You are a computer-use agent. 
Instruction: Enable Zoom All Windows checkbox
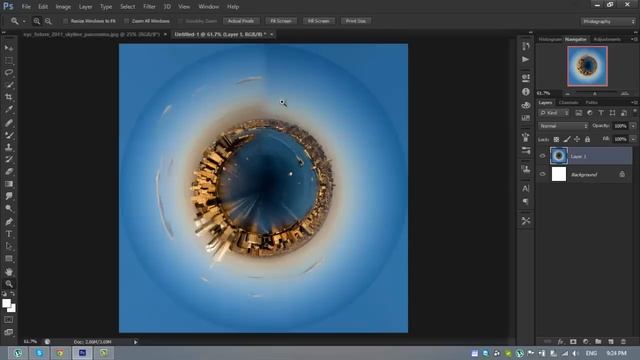pyautogui.click(x=126, y=21)
